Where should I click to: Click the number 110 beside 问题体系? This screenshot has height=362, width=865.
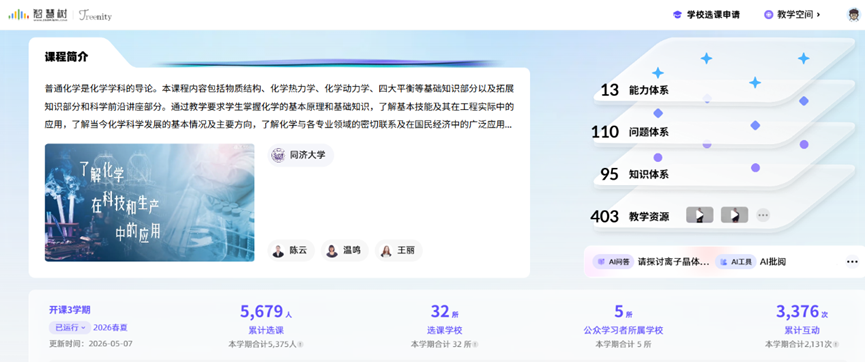click(x=605, y=132)
